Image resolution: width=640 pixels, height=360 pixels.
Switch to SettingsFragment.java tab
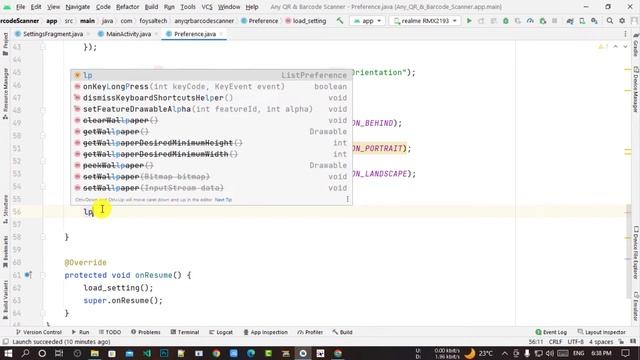click(53, 34)
